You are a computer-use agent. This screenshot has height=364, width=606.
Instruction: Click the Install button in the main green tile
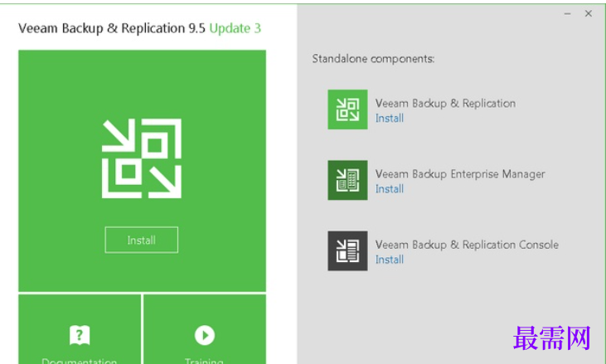tap(142, 240)
